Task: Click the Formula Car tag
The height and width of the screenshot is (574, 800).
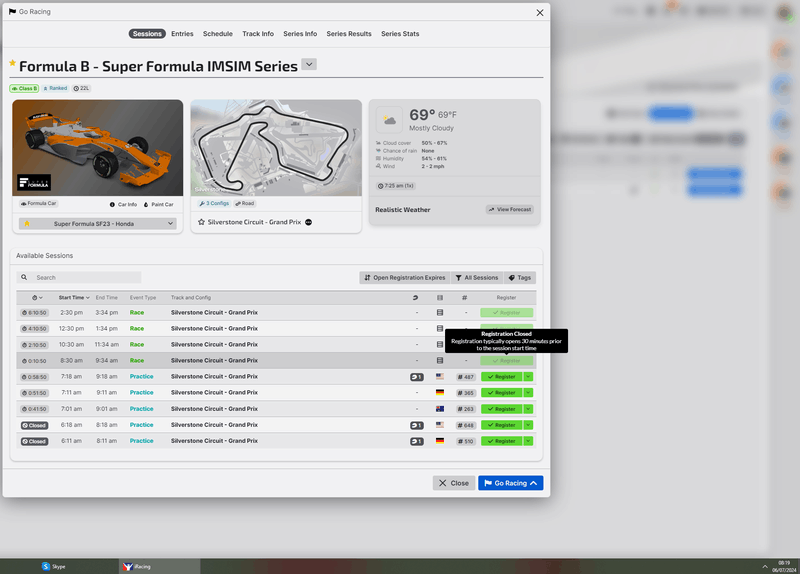Action: (38, 203)
